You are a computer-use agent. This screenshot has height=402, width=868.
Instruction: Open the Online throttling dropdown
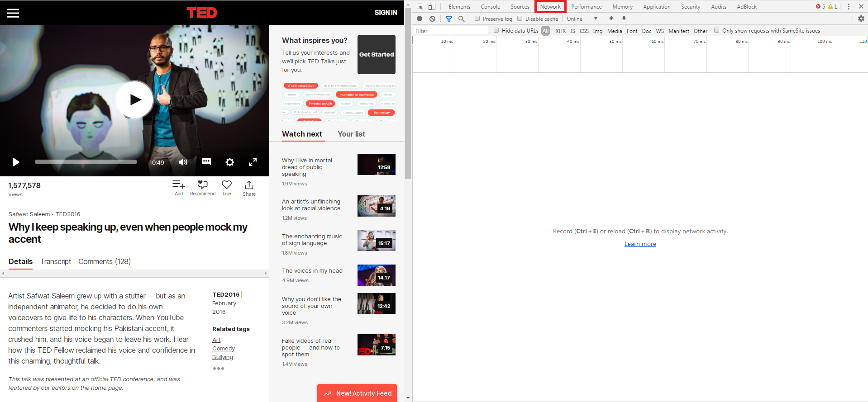click(582, 19)
